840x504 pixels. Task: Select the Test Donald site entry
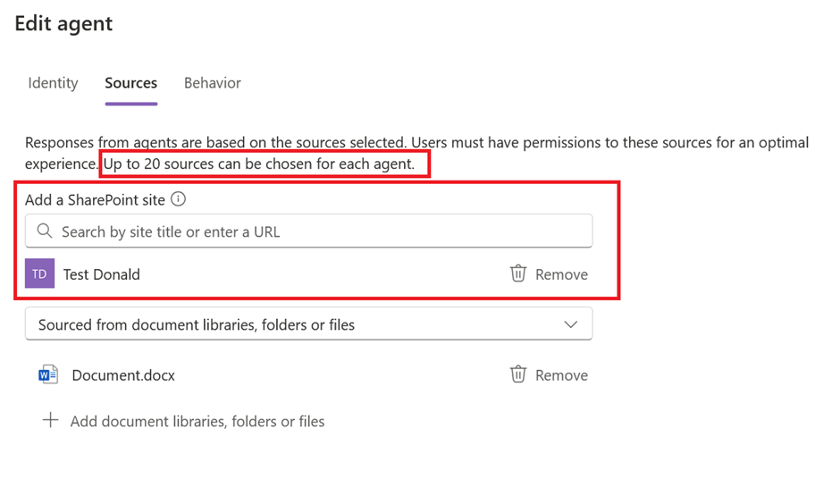(x=101, y=274)
